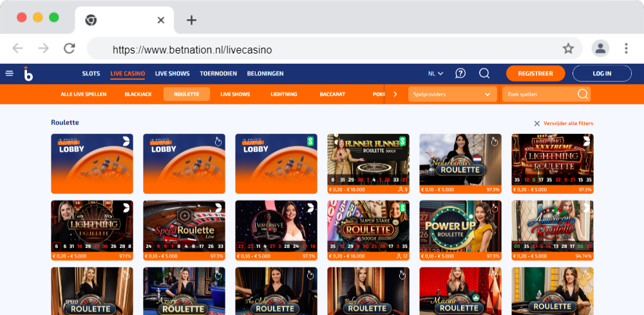Open the Azure Roulette game

coord(184,291)
